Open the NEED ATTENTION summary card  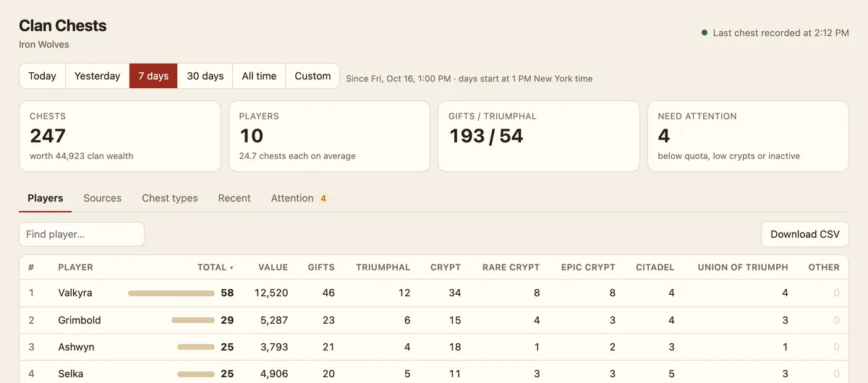click(748, 136)
